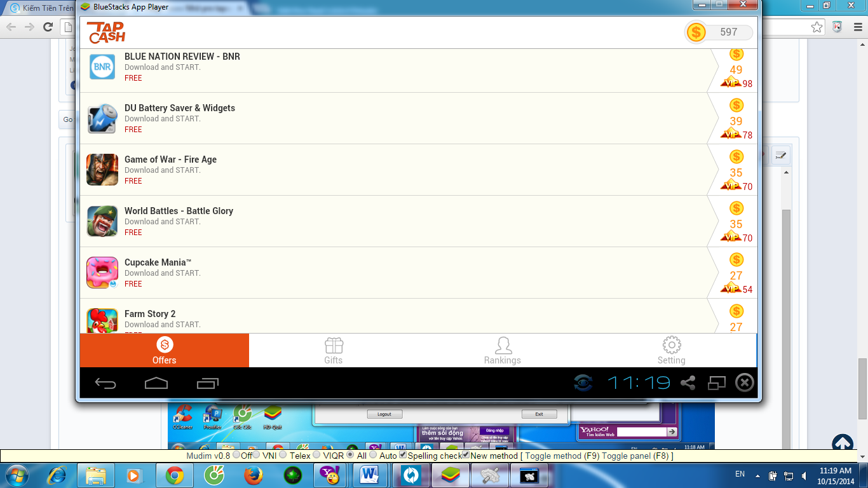Click the BlueStacks eye sync icon

point(583,383)
